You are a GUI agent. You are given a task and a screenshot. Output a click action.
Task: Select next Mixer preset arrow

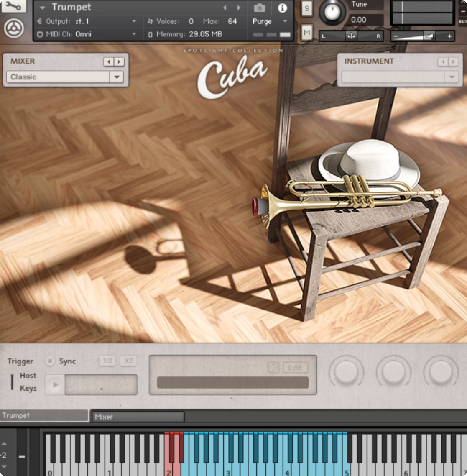[119, 61]
